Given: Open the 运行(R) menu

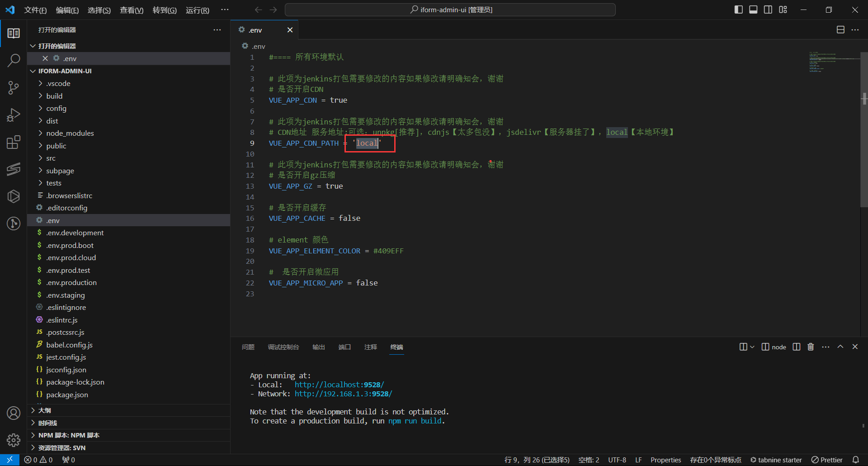Looking at the screenshot, I should click(197, 10).
